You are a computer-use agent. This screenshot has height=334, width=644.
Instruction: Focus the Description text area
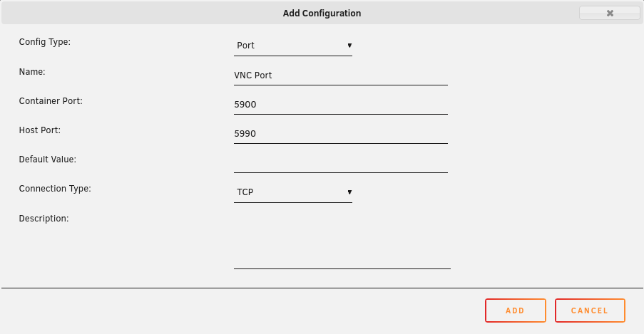coord(342,241)
